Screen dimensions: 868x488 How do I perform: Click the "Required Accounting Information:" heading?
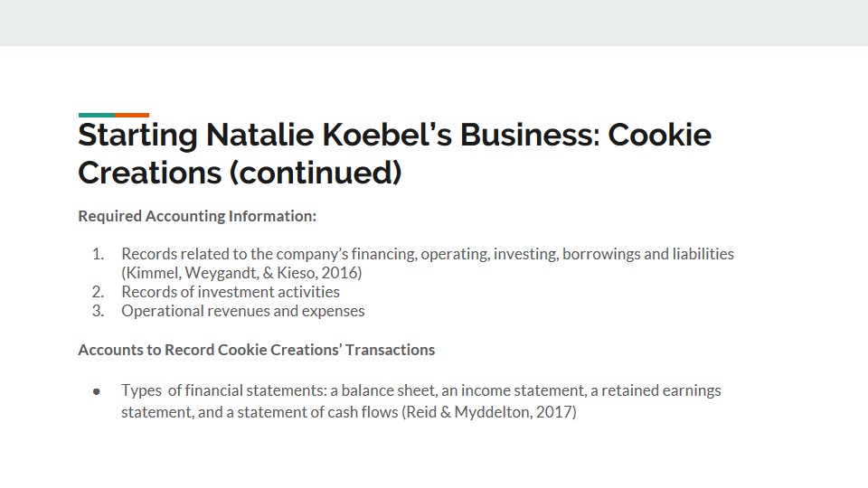(x=197, y=216)
